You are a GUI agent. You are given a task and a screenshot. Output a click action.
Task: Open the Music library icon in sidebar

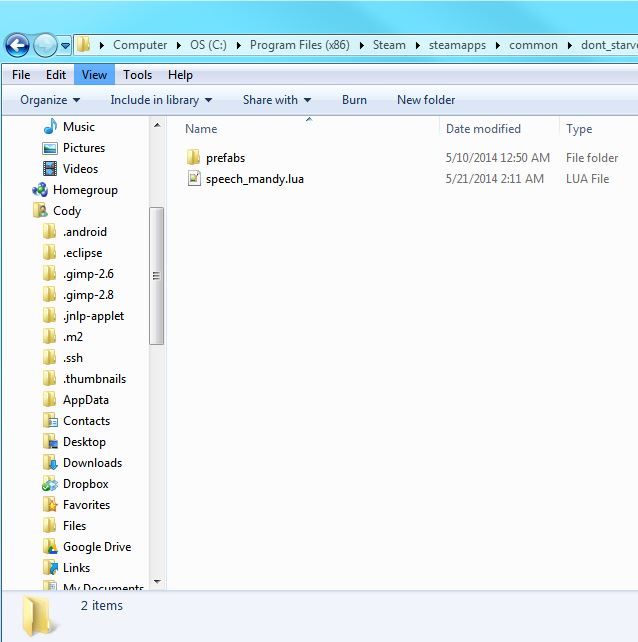click(50, 127)
